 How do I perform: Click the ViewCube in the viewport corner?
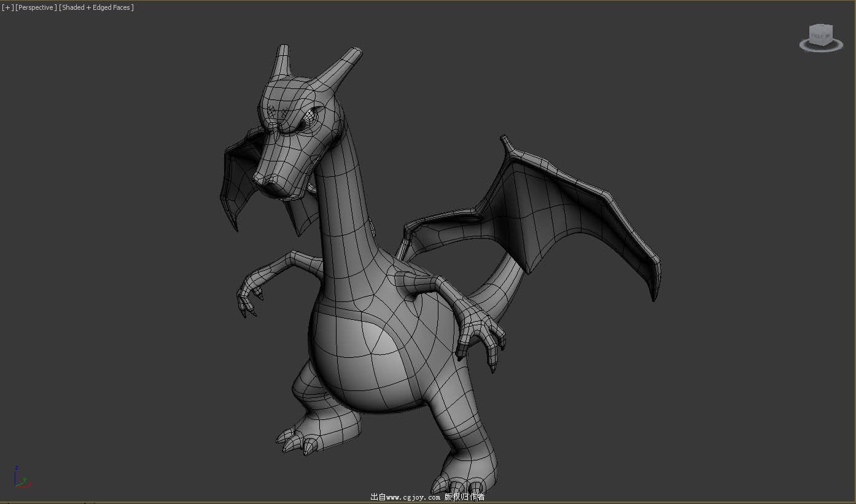tap(820, 35)
